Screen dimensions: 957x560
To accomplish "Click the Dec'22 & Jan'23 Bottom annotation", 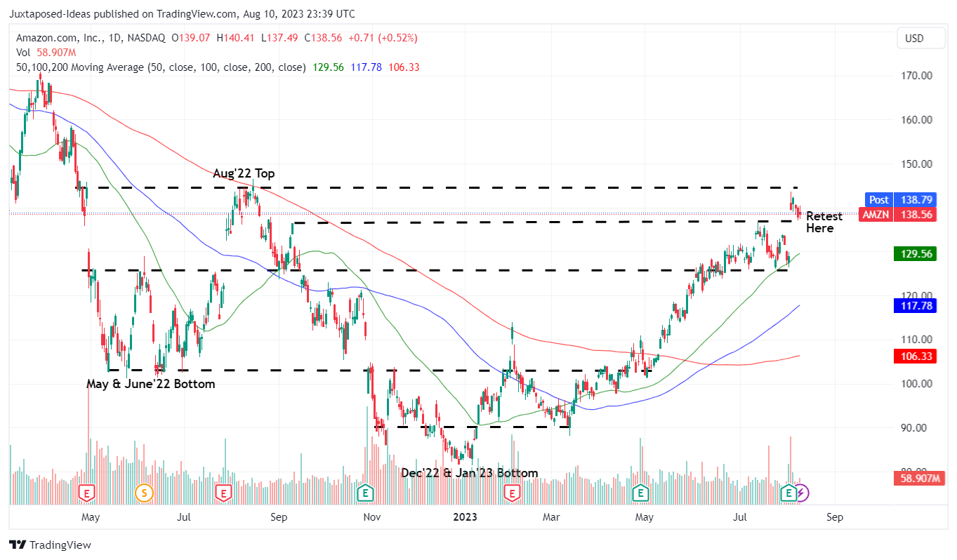I will (470, 473).
